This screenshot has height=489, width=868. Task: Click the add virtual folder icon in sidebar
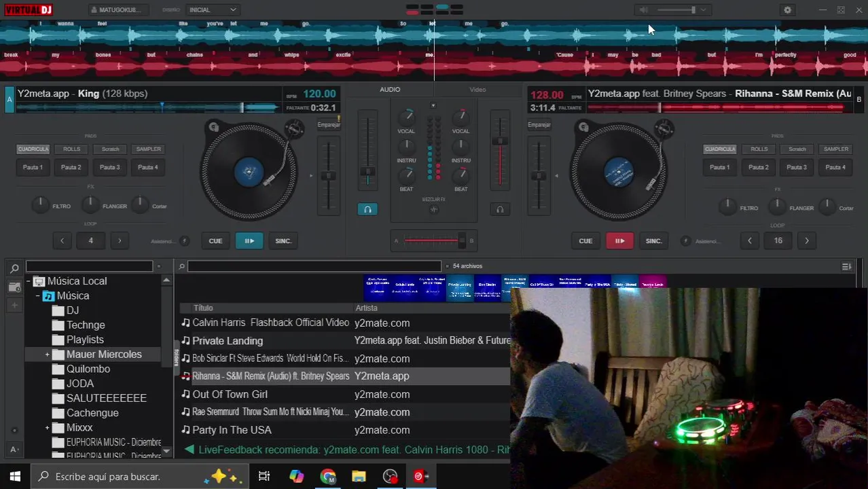(14, 287)
